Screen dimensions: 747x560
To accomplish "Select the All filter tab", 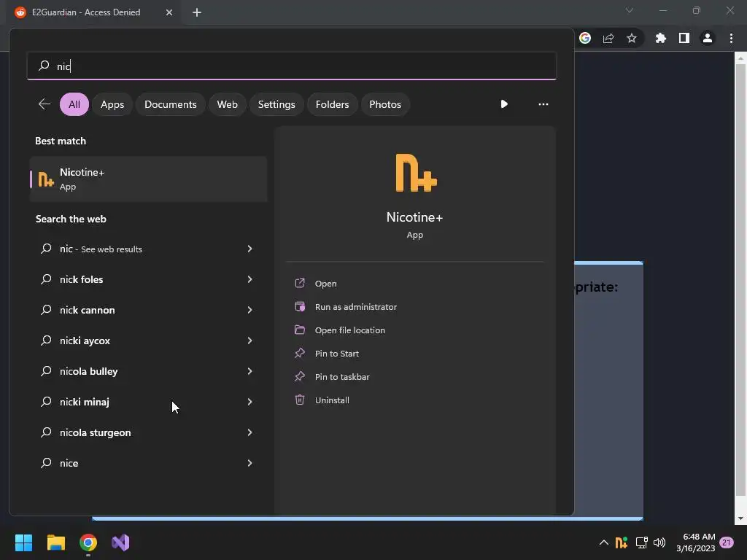I will tap(74, 104).
